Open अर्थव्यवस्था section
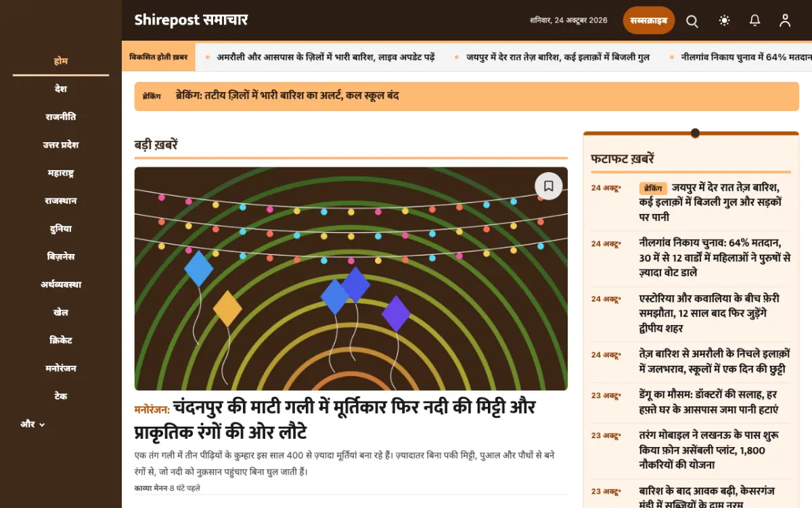This screenshot has width=812, height=508. click(x=61, y=284)
